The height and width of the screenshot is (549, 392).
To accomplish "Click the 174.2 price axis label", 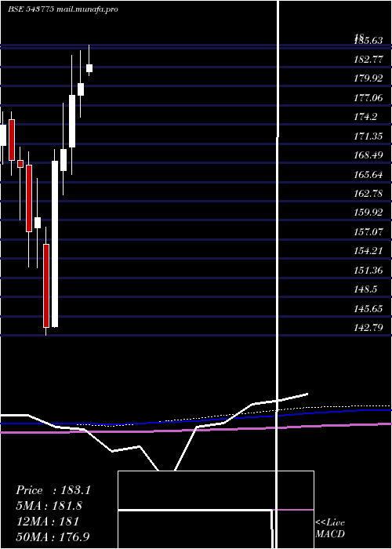I will coord(365,117).
